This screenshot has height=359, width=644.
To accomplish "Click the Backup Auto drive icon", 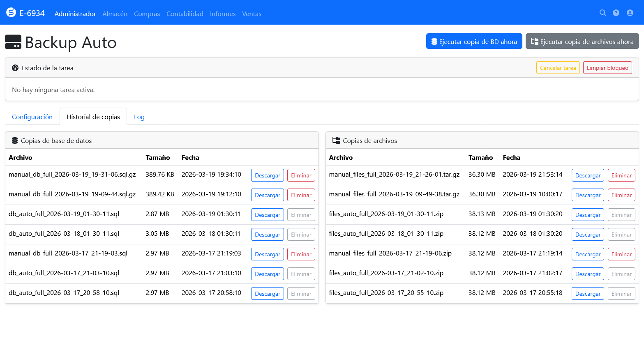I will pyautogui.click(x=13, y=42).
